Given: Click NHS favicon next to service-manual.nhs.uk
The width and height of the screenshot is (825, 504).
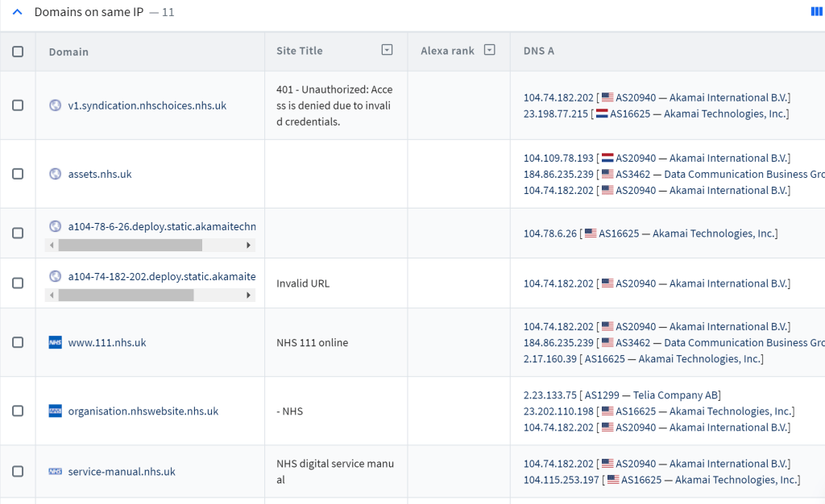Looking at the screenshot, I should [x=55, y=471].
